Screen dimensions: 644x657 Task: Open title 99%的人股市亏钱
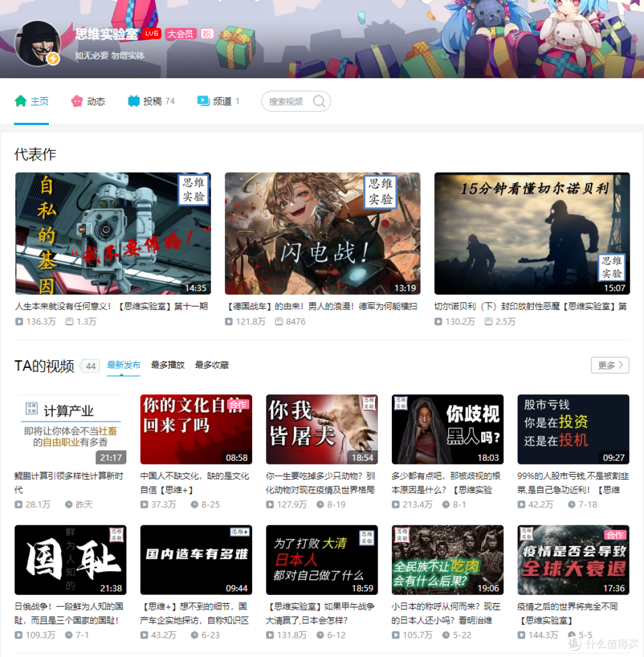pos(573,483)
